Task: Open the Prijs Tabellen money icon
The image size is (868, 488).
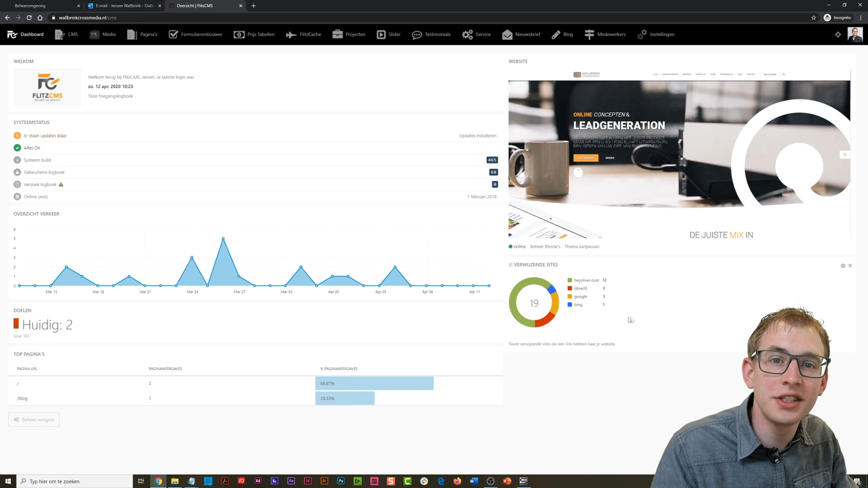Action: [239, 34]
